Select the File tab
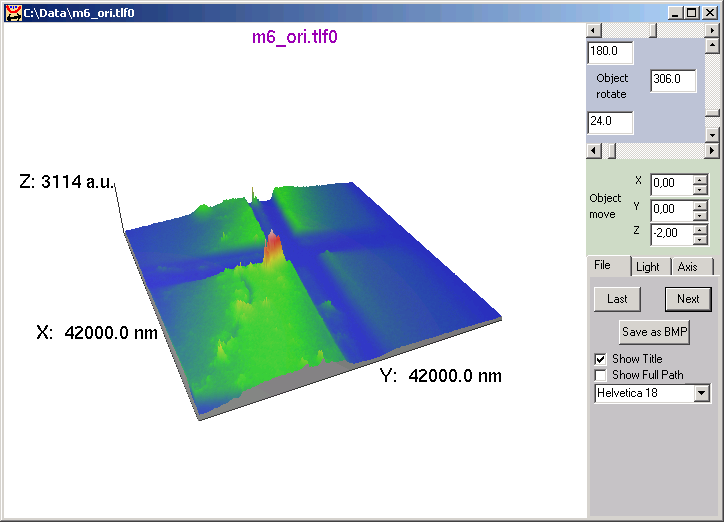The image size is (724, 522). [603, 265]
